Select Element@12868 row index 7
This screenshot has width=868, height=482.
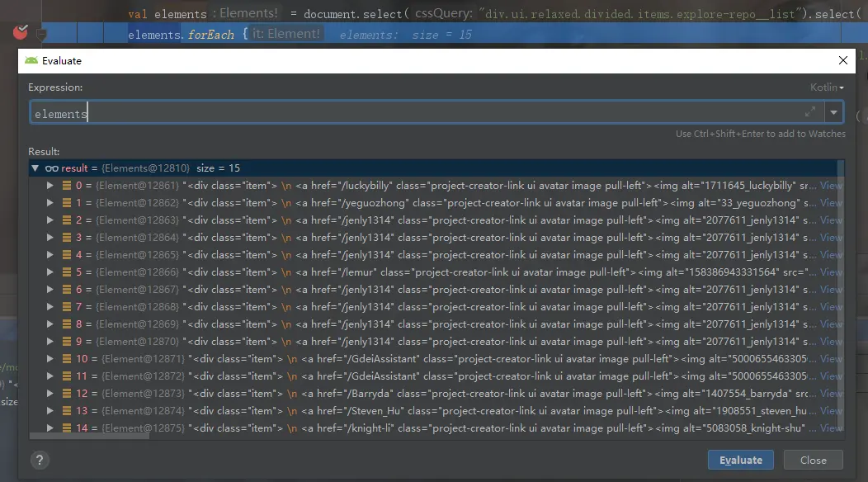(x=435, y=306)
